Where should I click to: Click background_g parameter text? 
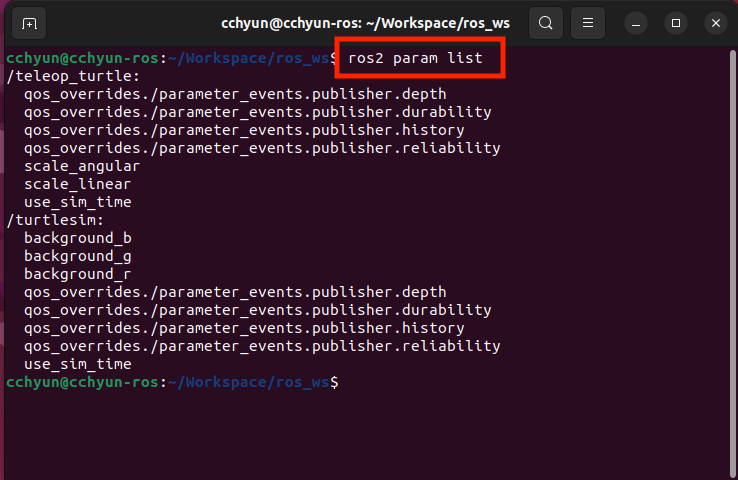78,256
